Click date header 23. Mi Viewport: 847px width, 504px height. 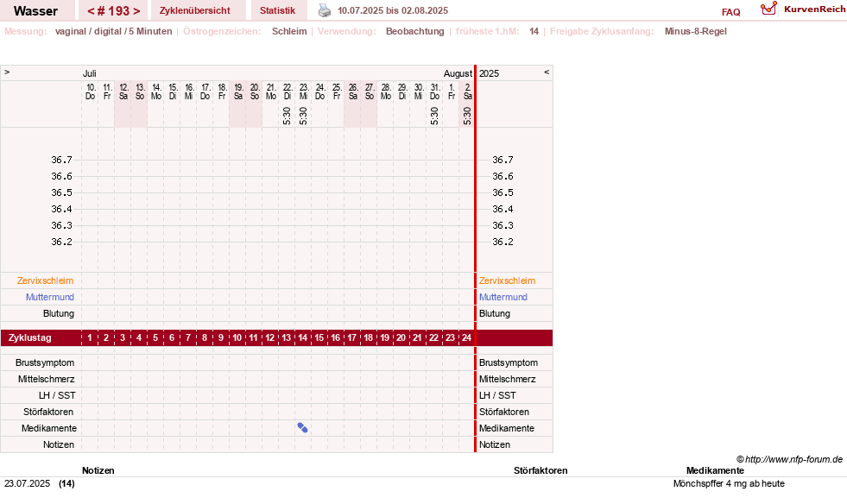304,91
